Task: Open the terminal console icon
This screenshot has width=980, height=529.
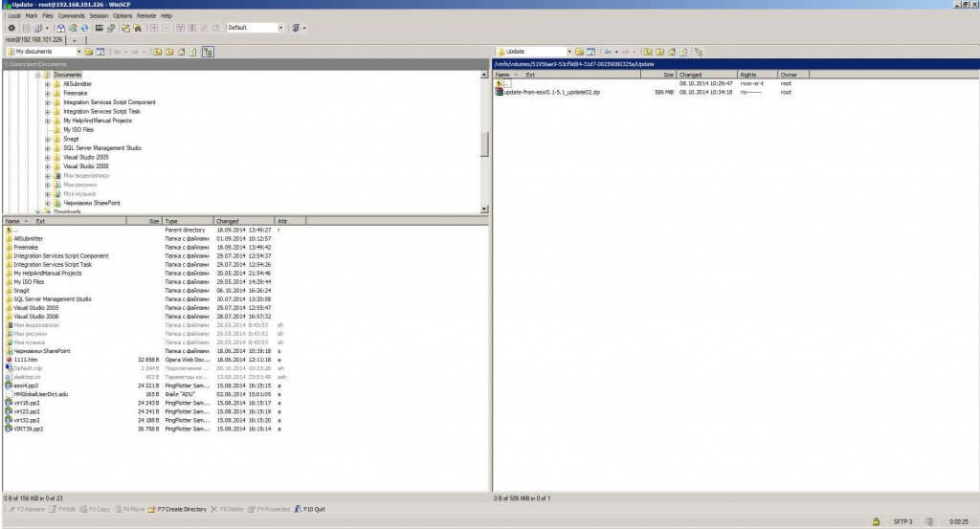Action: 99,28
